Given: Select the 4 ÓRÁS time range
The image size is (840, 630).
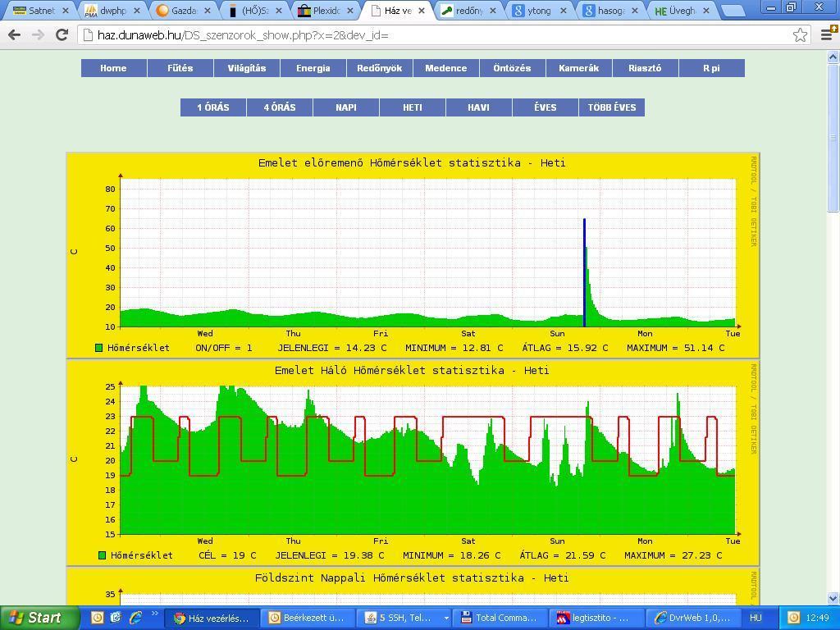Looking at the screenshot, I should point(280,107).
